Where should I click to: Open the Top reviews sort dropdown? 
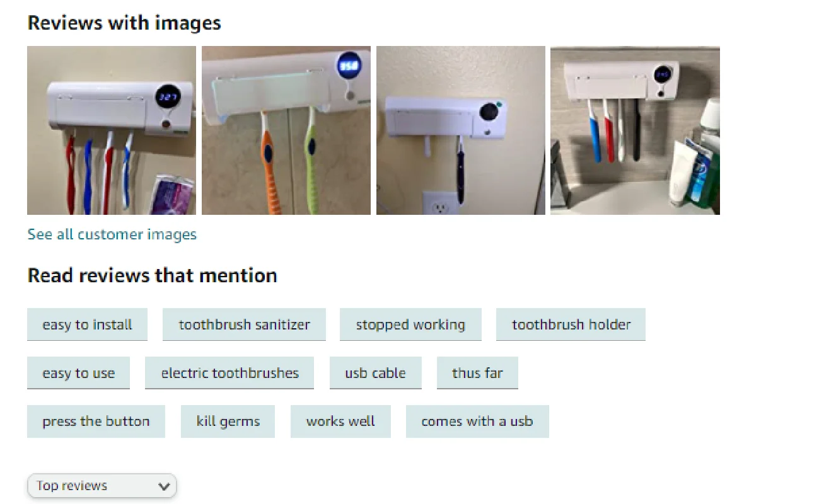(x=102, y=486)
